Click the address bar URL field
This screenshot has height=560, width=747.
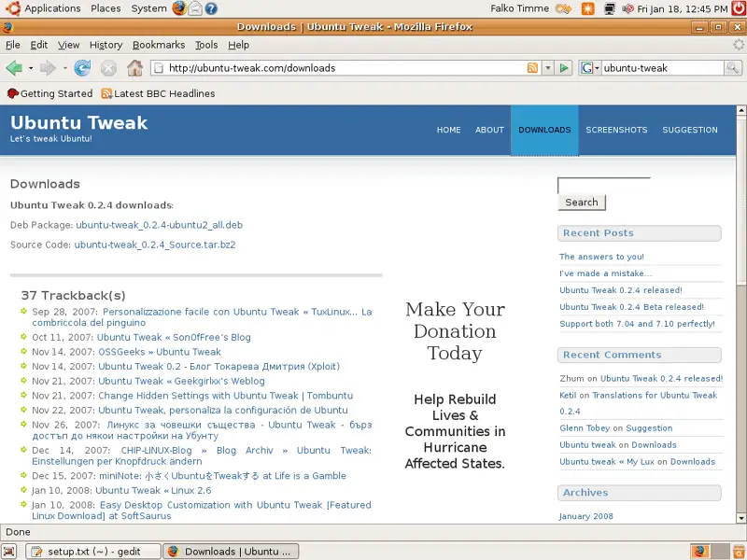pos(346,68)
